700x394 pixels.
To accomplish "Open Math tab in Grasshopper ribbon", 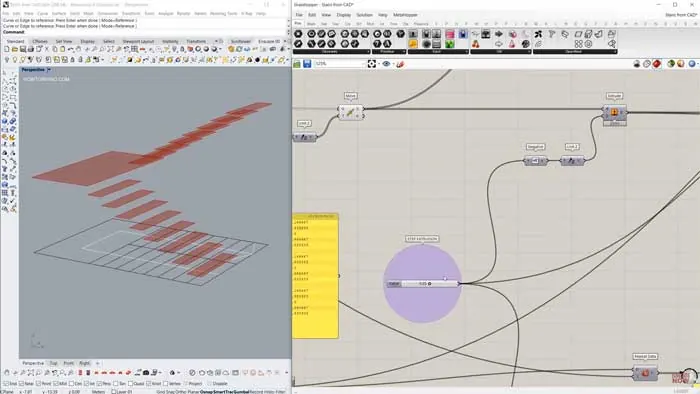I will 312,24.
